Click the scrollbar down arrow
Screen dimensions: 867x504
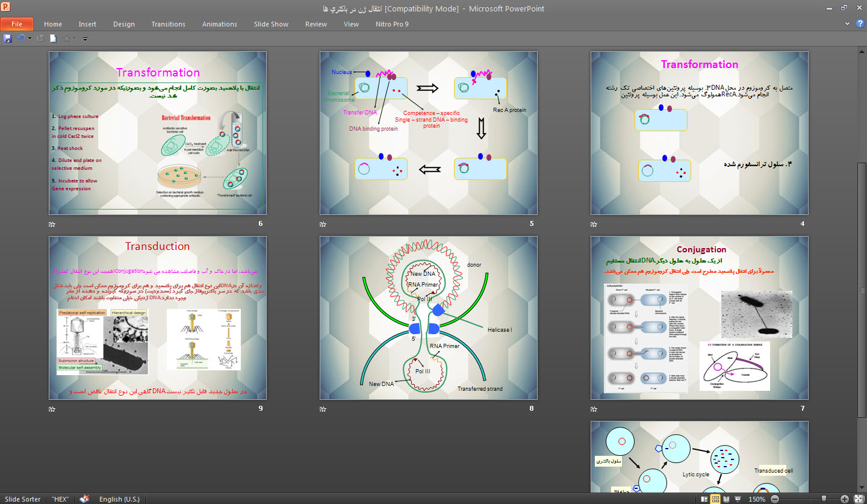click(862, 487)
